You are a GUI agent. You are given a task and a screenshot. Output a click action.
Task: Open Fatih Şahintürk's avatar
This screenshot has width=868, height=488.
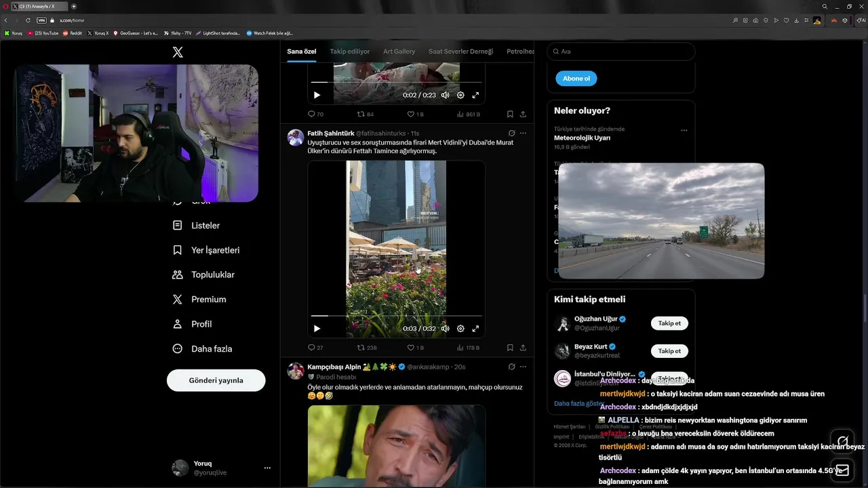296,138
